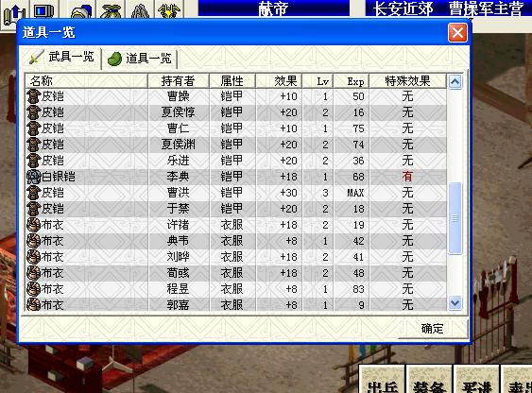Click 曹操's 皮铠 armor icon
Screen dimensions: 532x393
pos(34,96)
